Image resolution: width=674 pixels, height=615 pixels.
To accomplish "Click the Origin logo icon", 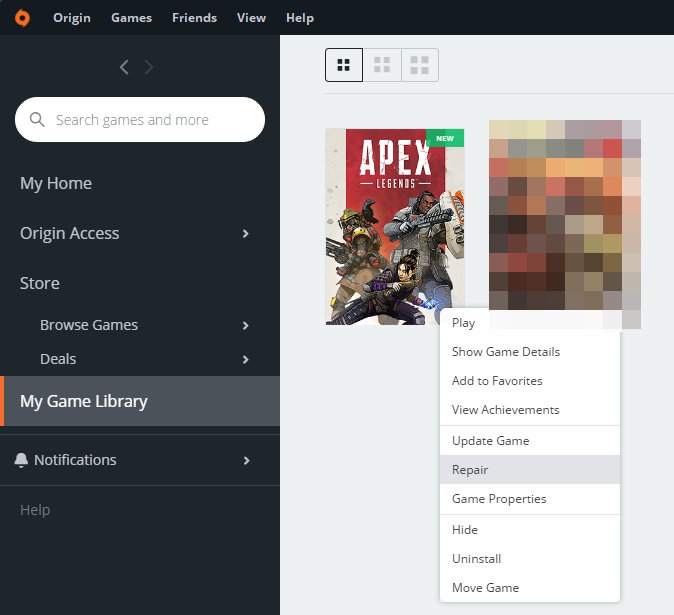I will pos(22,18).
